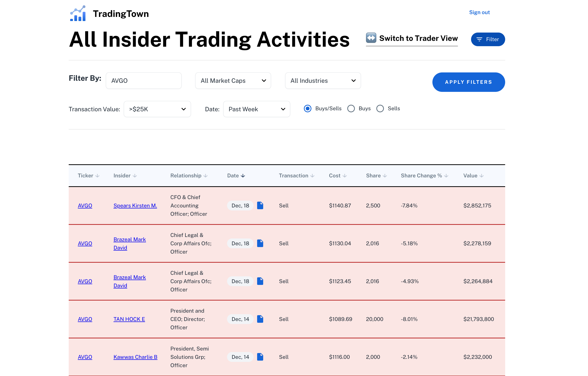This screenshot has height=376, width=588.
Task: Select the Sells radio option
Action: pyautogui.click(x=380, y=109)
